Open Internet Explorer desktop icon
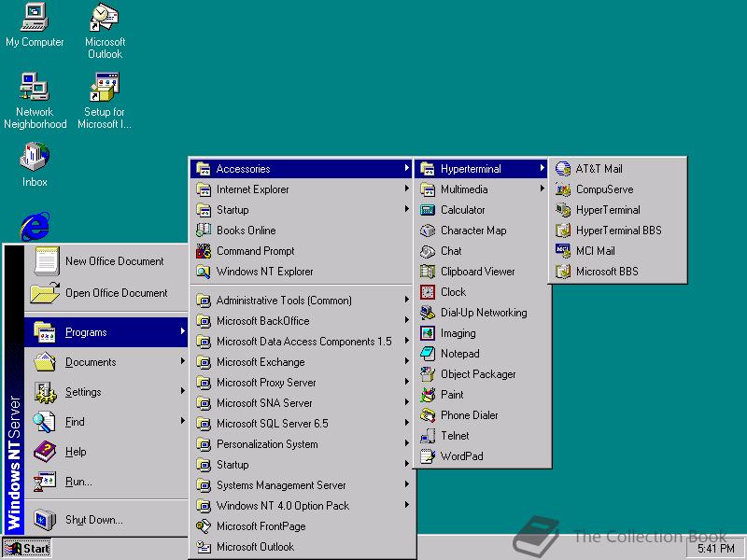The height and width of the screenshot is (560, 747). click(35, 226)
